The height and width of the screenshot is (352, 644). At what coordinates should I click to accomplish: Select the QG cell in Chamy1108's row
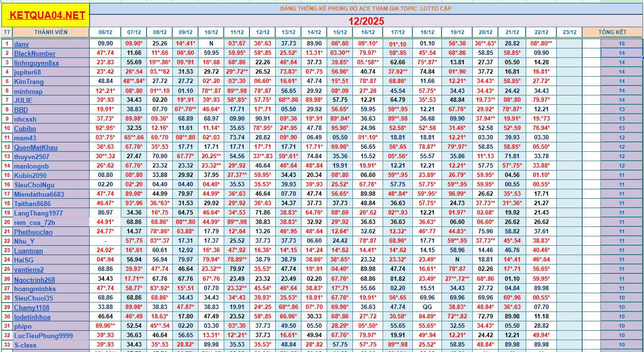[x=427, y=307]
